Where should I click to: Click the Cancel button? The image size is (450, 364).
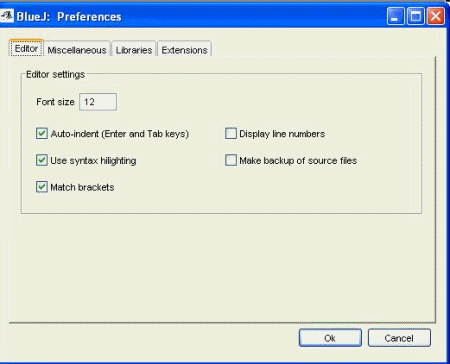pos(399,338)
